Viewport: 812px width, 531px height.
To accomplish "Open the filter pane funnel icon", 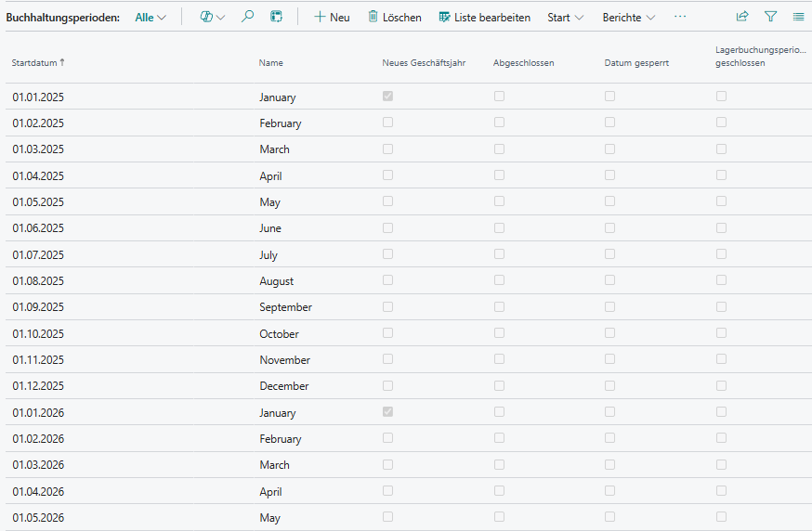I will coord(770,17).
